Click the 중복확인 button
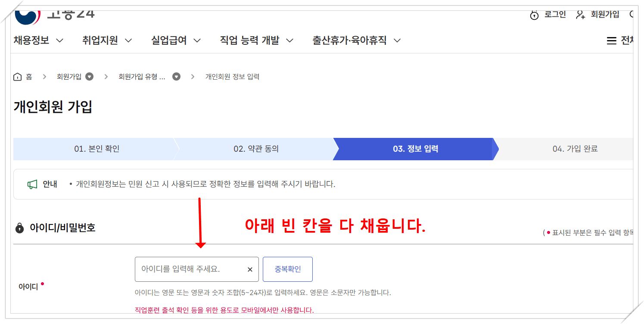644x324 pixels. click(287, 269)
